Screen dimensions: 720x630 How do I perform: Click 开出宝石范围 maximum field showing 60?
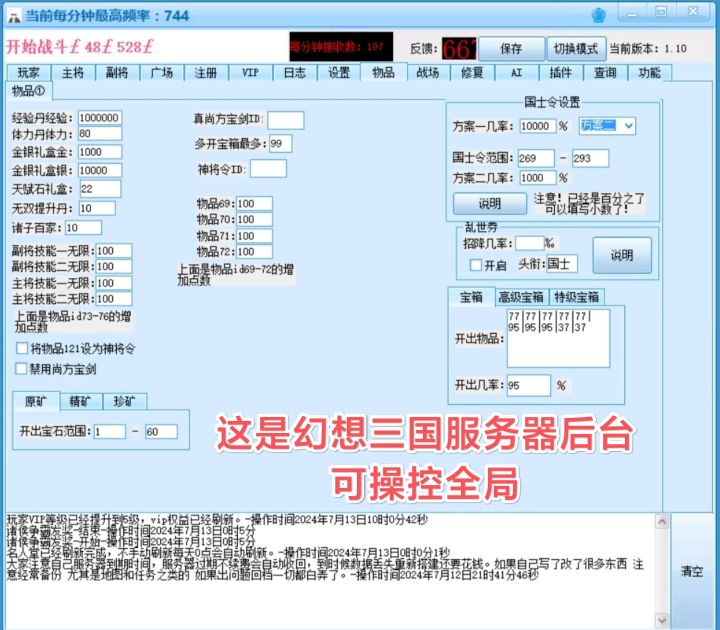(x=161, y=432)
